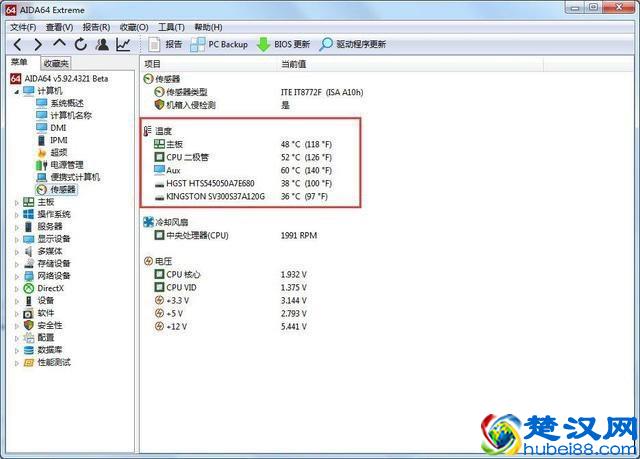Select 系统概述 in the tree

(x=60, y=103)
